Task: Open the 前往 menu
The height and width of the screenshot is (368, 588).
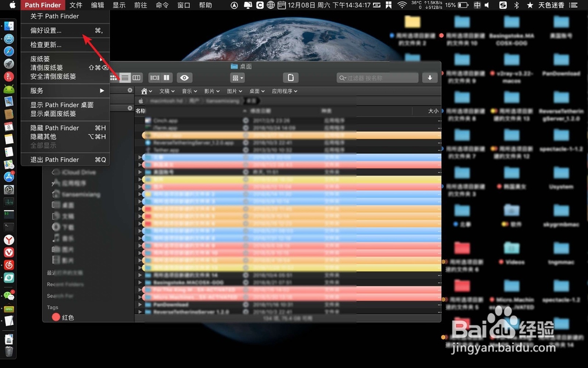Action: (x=141, y=5)
